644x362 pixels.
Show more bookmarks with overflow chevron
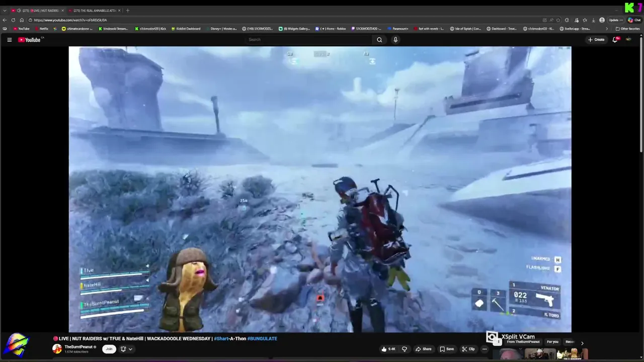click(x=606, y=29)
